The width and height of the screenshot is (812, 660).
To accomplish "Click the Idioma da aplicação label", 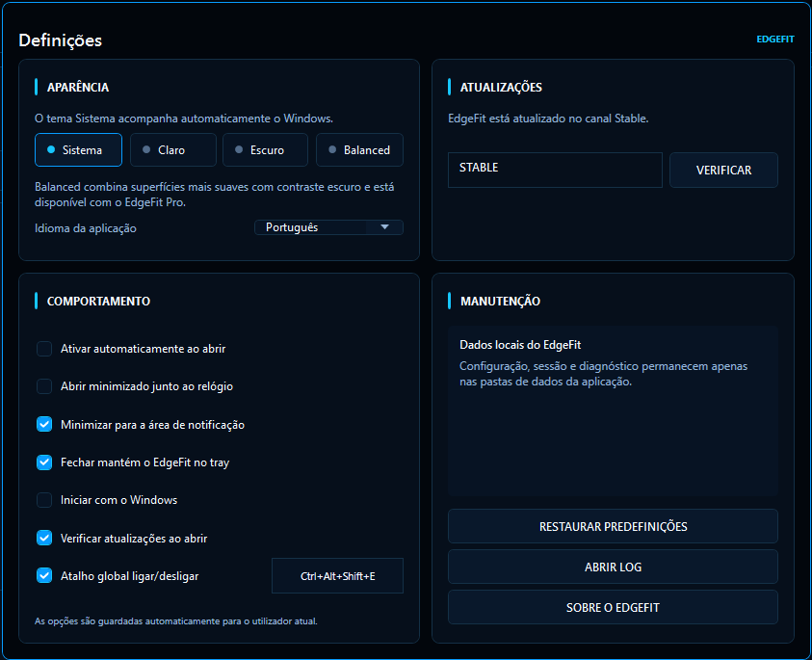I will 86,228.
